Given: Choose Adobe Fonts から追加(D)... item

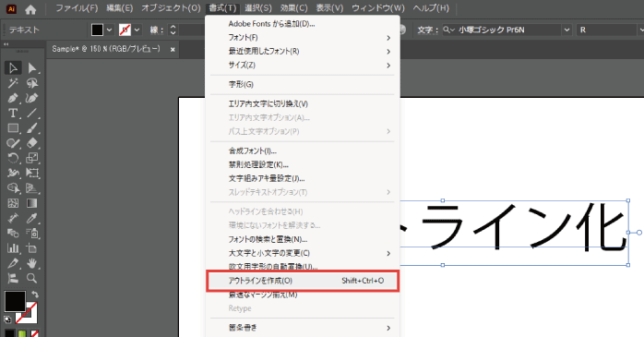Looking at the screenshot, I should click(303, 24).
